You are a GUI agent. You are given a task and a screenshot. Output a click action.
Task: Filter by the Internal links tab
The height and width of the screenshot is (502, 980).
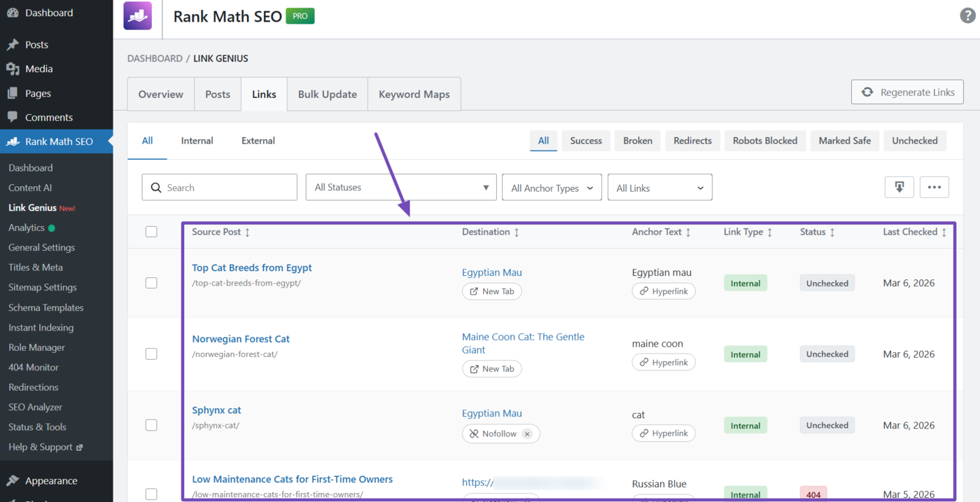pos(197,141)
